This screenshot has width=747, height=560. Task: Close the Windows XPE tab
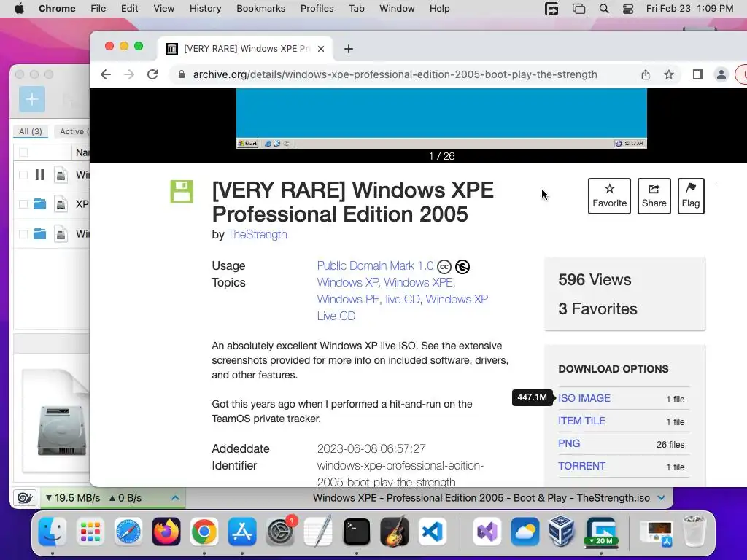[x=321, y=49]
